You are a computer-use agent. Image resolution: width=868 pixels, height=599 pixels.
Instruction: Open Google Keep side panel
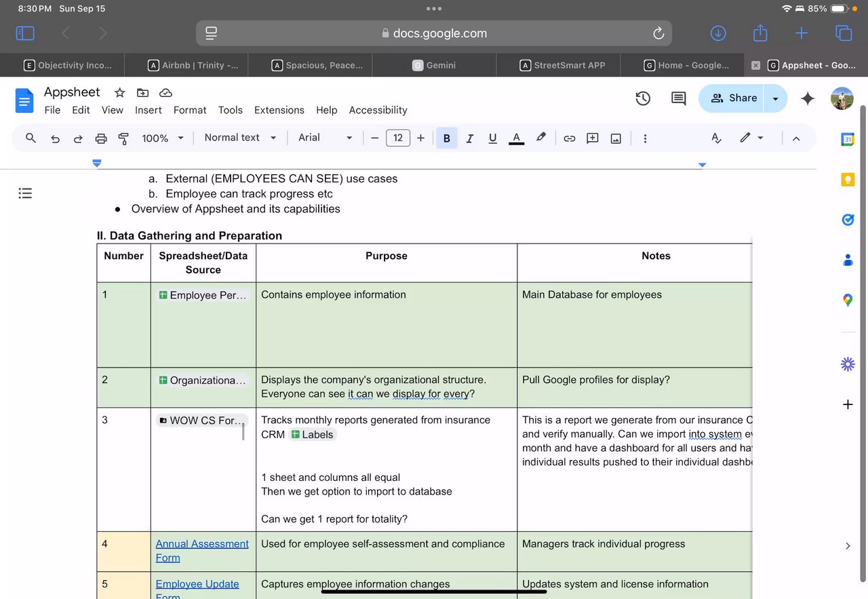848,179
